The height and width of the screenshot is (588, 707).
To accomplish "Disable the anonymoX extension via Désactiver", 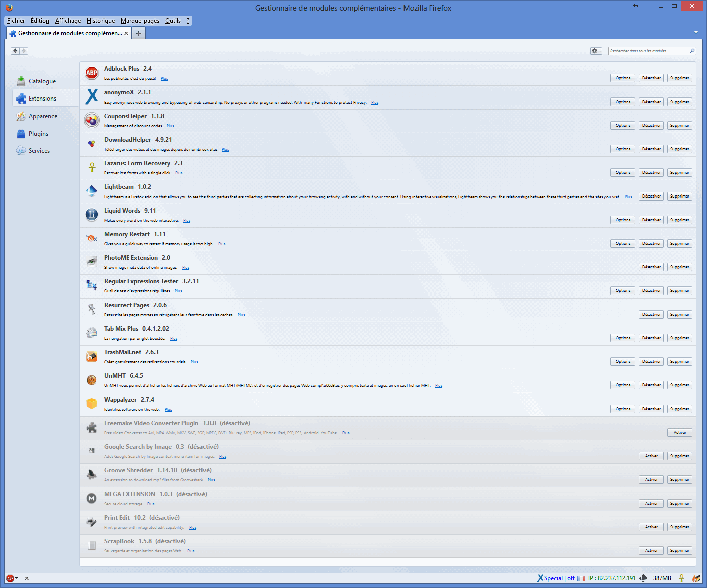I will (x=651, y=102).
